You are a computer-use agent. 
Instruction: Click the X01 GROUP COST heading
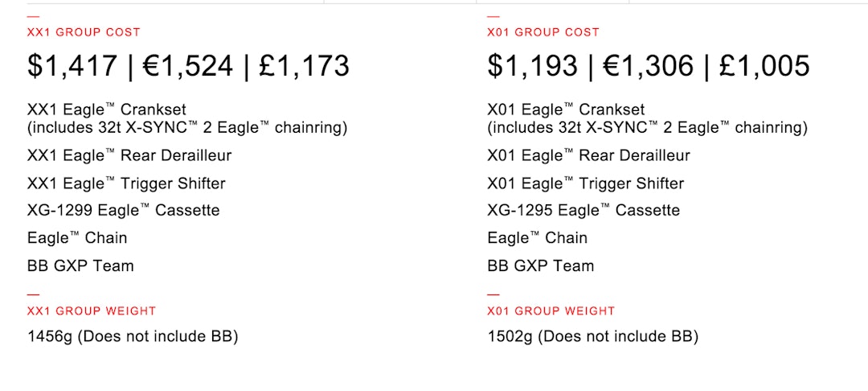click(x=543, y=32)
